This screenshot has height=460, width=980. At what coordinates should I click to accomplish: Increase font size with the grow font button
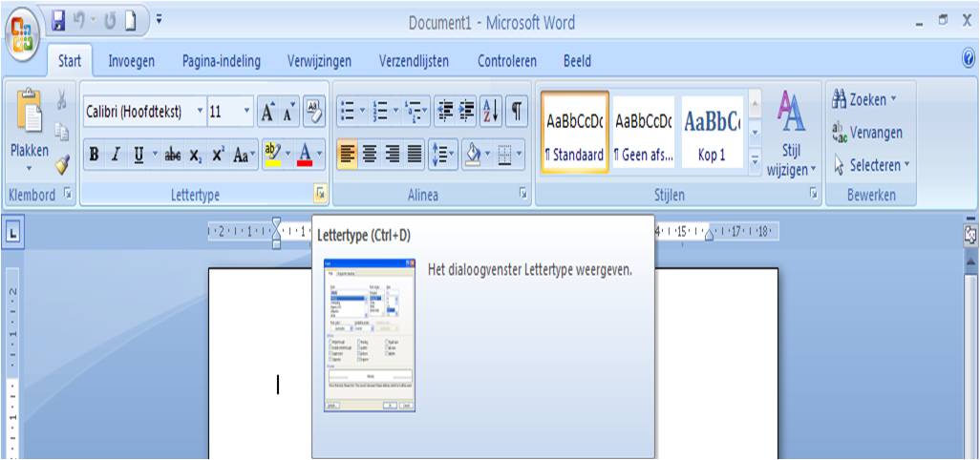click(266, 112)
